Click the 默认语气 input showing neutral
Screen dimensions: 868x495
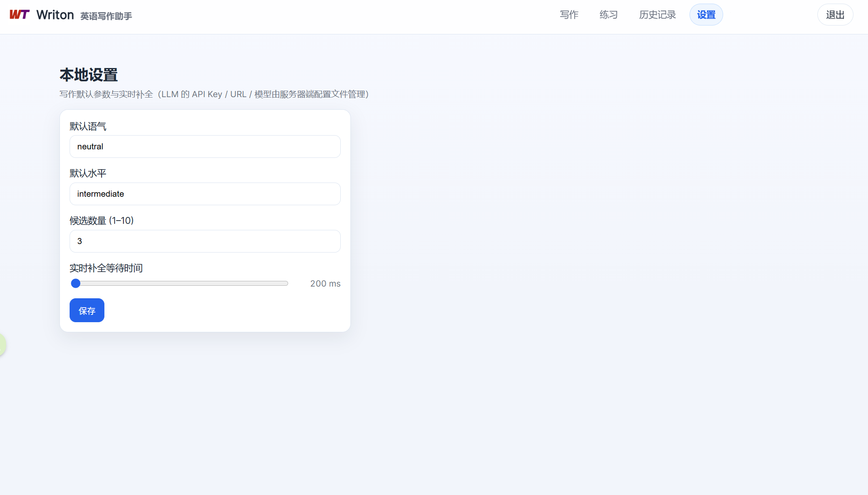(205, 147)
